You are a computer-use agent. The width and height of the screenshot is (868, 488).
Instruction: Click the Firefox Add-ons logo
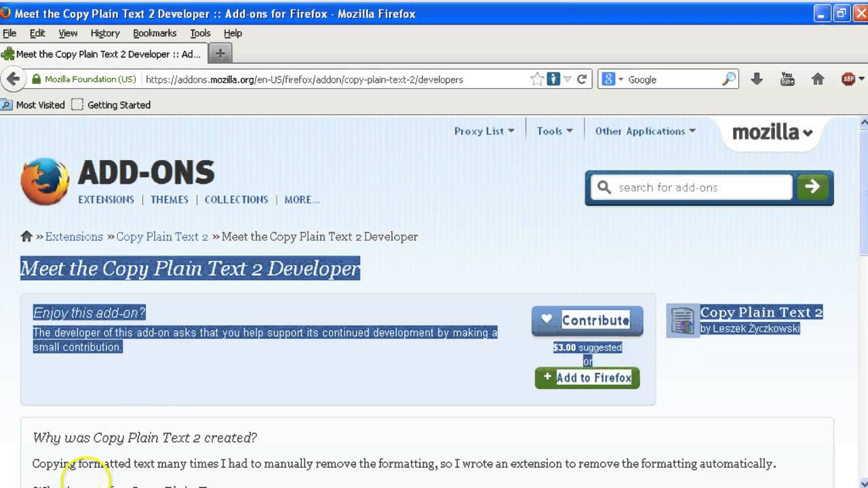pyautogui.click(x=45, y=181)
